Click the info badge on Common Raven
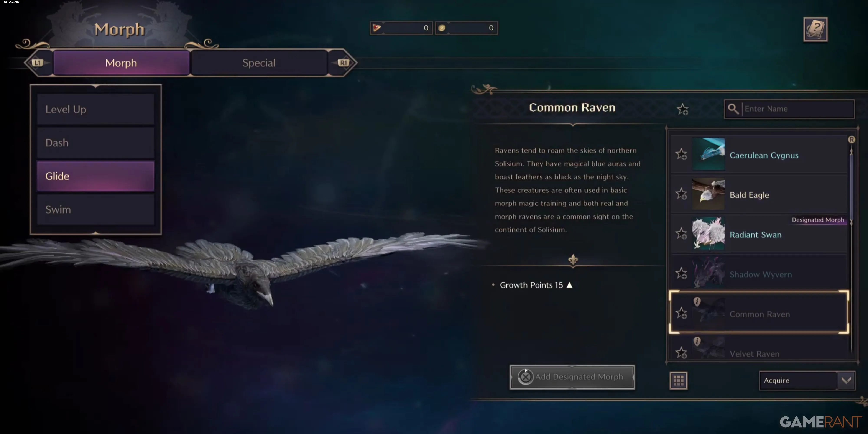 697,301
